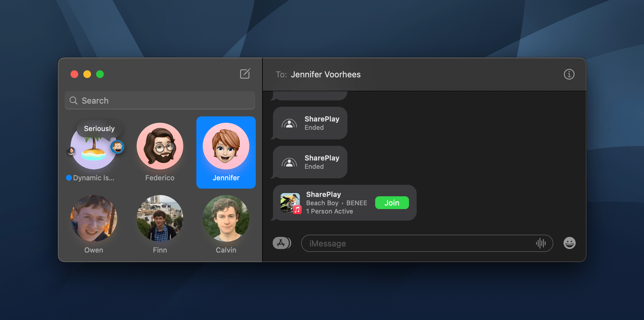644x320 pixels.
Task: Click Beach Boy album artwork
Action: pos(290,202)
